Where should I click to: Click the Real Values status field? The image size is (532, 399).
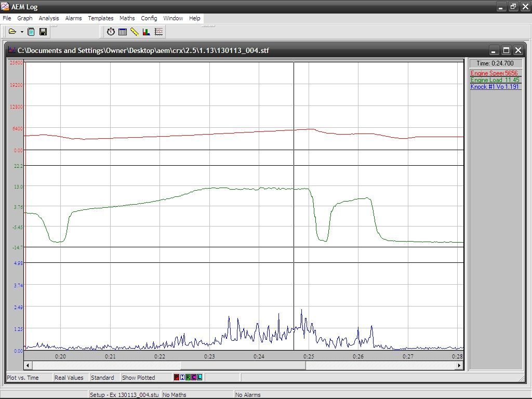[x=71, y=378]
